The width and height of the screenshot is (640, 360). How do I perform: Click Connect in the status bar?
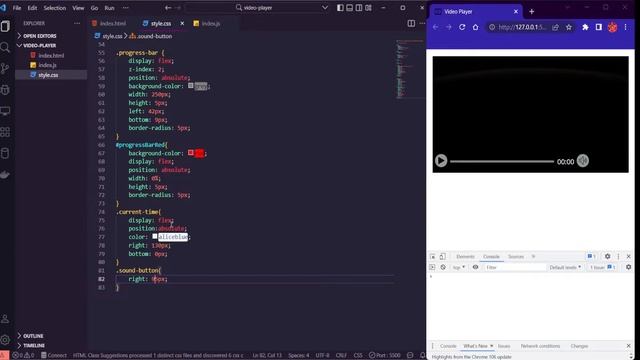click(54, 355)
